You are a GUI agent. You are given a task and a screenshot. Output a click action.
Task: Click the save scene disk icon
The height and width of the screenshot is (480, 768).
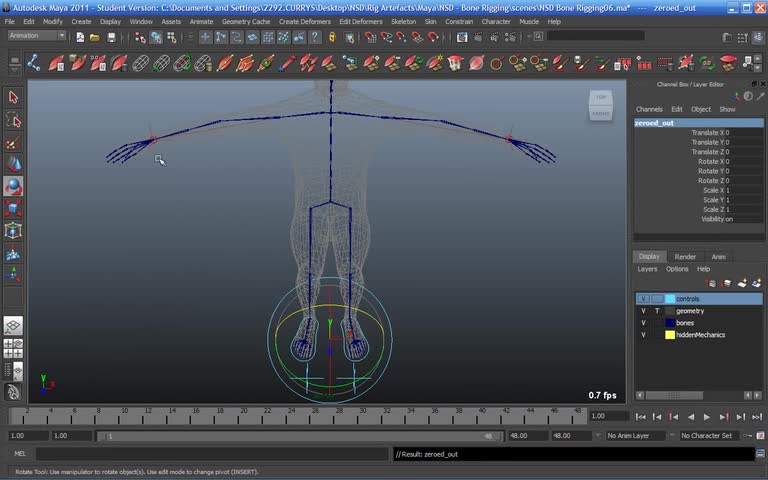click(x=110, y=37)
